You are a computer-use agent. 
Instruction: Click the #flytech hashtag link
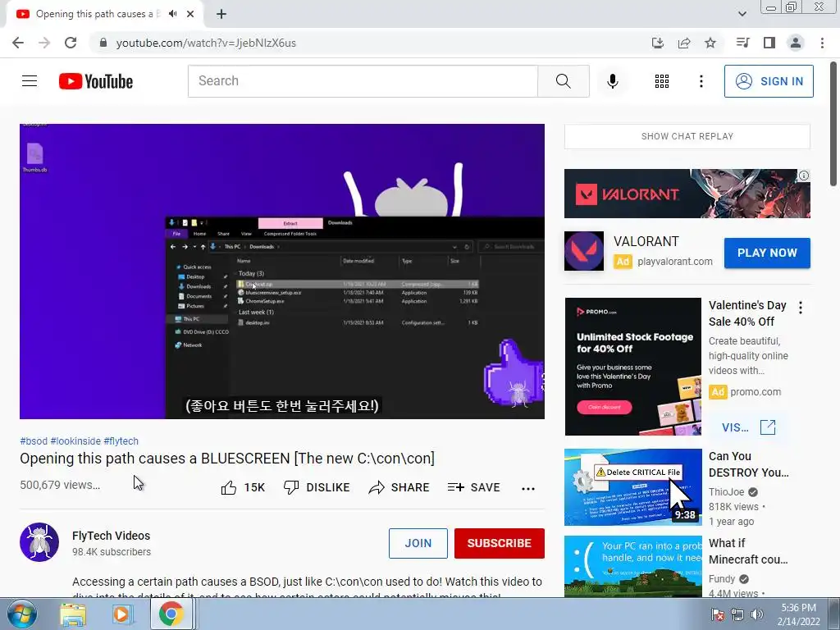point(121,441)
